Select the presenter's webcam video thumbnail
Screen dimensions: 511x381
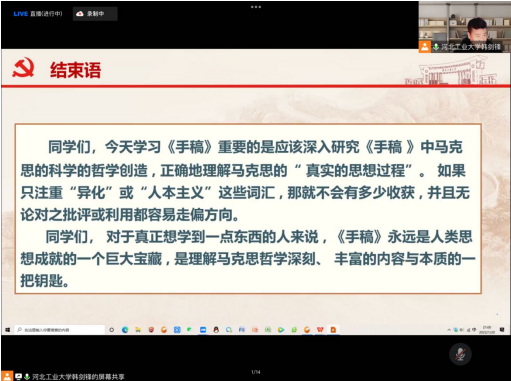[464, 27]
